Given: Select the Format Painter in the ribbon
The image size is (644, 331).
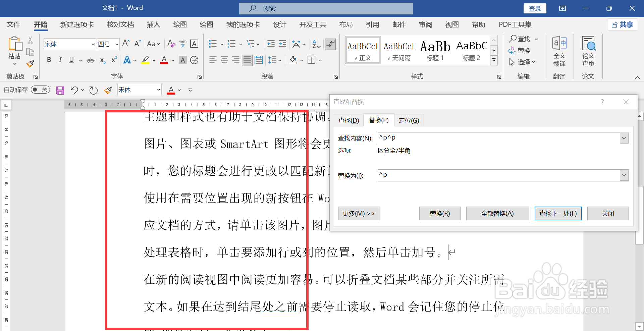Looking at the screenshot, I should pos(30,64).
